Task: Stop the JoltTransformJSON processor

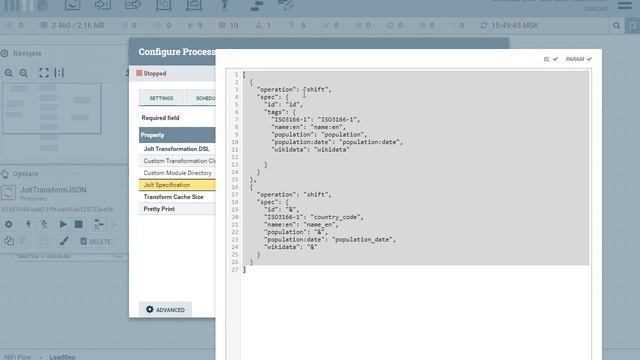Action: click(x=78, y=224)
